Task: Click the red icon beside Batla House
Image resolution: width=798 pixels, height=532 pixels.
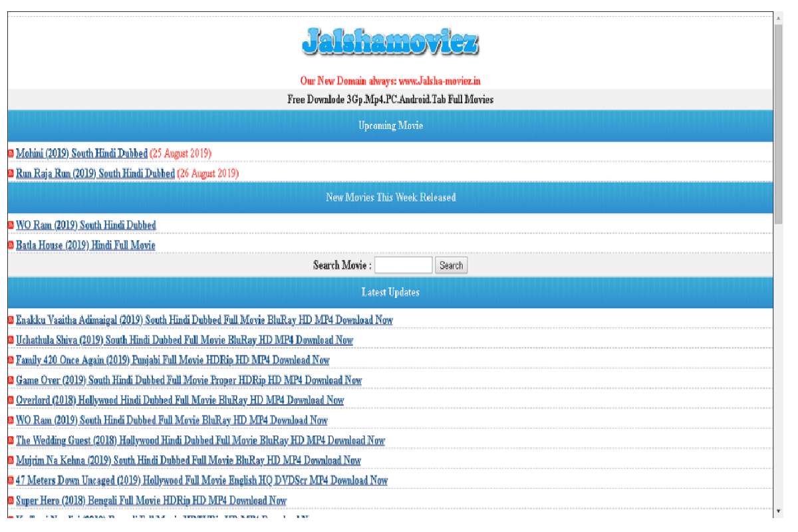Action: tap(11, 245)
